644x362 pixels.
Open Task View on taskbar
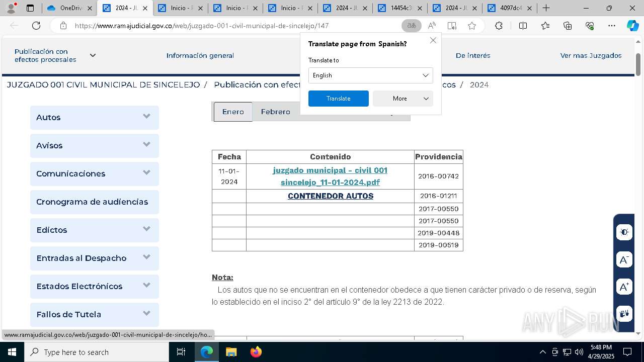point(181,352)
